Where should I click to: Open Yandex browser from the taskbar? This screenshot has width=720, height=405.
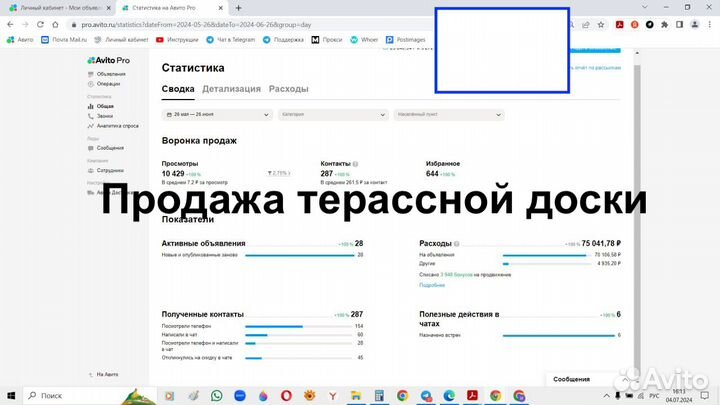332,395
